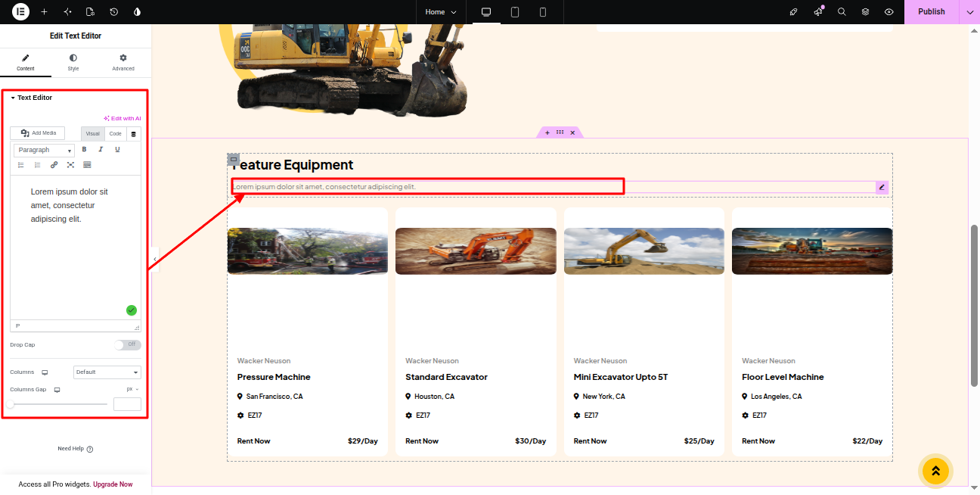Toggle the Drop Cap switch
This screenshot has height=495, width=980.
click(128, 344)
